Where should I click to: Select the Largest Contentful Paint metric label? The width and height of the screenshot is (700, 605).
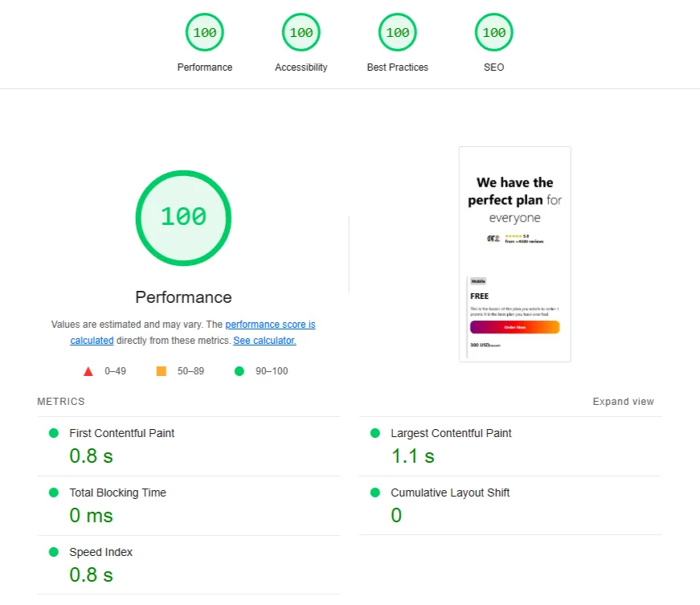coord(451,433)
